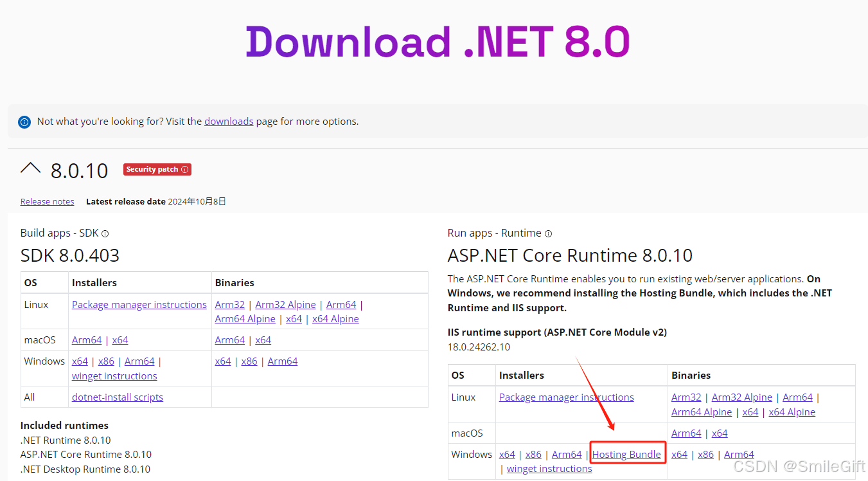Download Arm64 runtime installer for Windows
The height and width of the screenshot is (481, 868).
coord(567,454)
